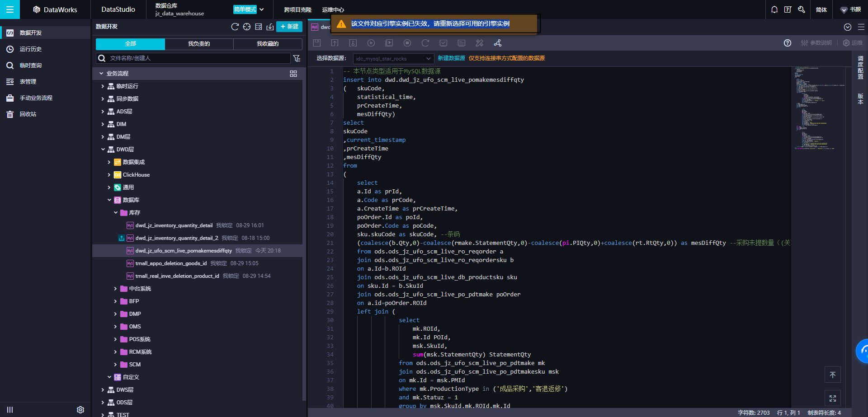This screenshot has width=868, height=417.
Task: Expand the ClickHouse node
Action: tap(109, 175)
